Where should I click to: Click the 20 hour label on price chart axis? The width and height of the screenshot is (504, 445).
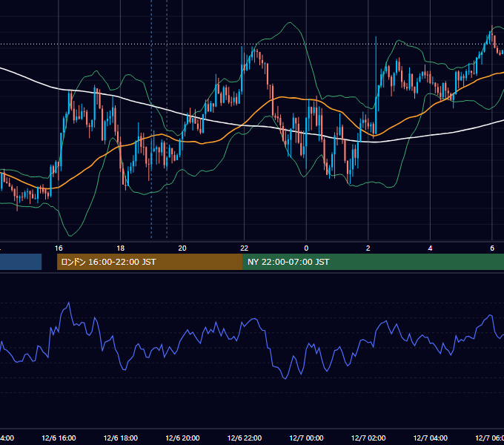coord(182,248)
